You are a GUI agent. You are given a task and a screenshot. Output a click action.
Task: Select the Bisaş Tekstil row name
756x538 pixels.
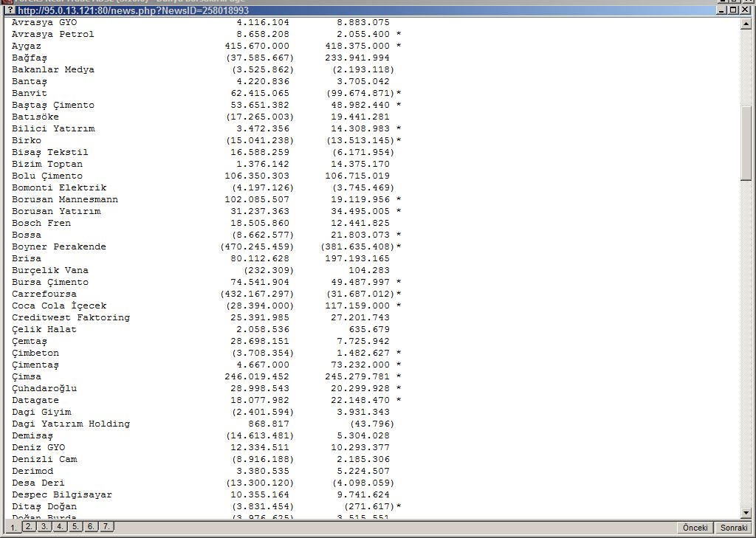(50, 152)
